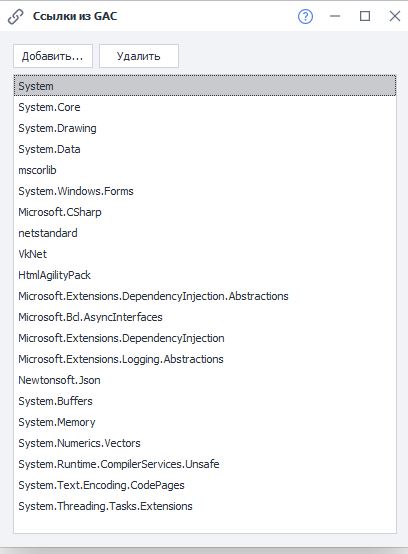Select the System.Buffers entry
This screenshot has width=408, height=554.
pos(205,401)
